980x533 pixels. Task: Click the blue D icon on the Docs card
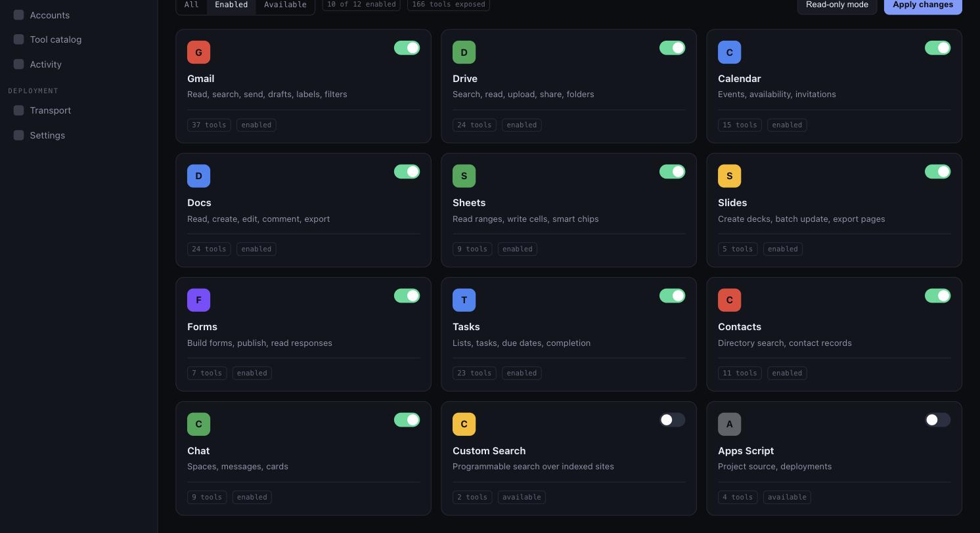(198, 176)
